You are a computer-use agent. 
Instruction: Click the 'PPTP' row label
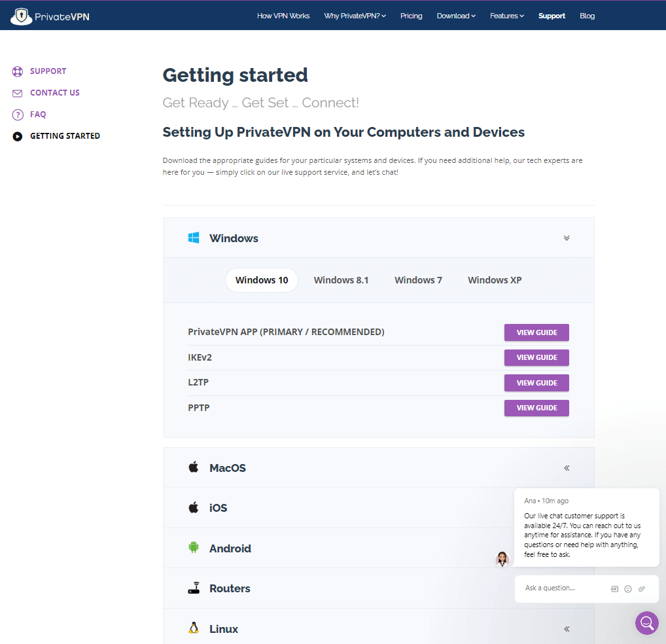click(198, 408)
